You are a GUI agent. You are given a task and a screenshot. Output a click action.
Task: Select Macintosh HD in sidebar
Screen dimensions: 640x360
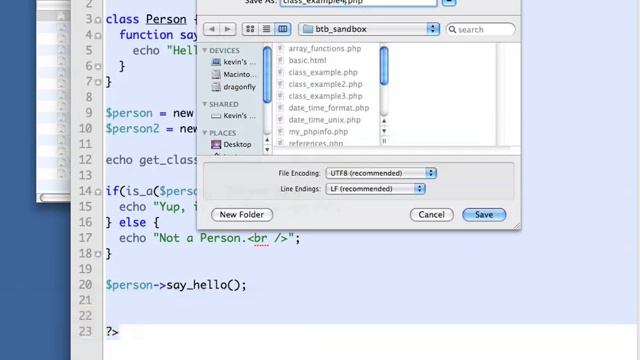233,74
